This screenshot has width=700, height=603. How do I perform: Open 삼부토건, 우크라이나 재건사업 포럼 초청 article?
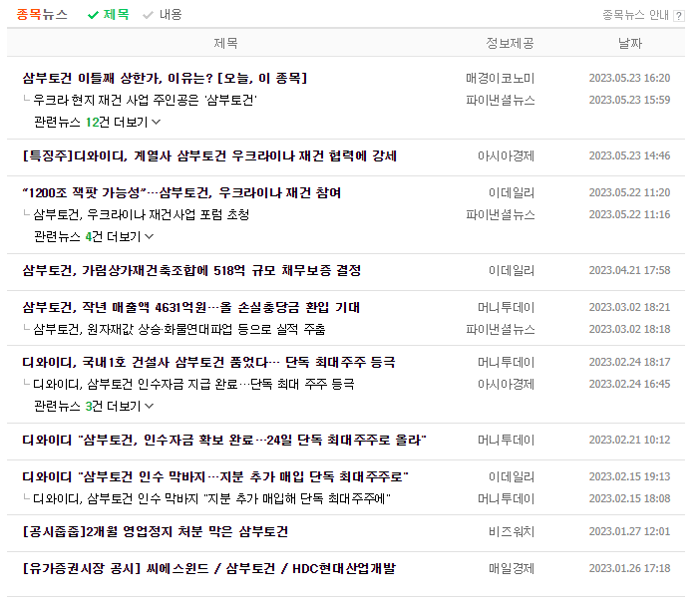[x=141, y=214]
